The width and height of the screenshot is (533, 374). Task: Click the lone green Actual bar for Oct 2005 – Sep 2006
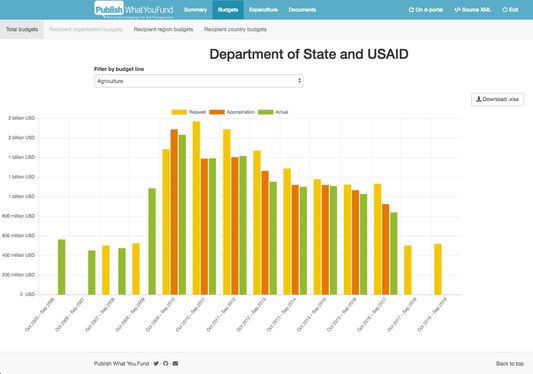(62, 267)
